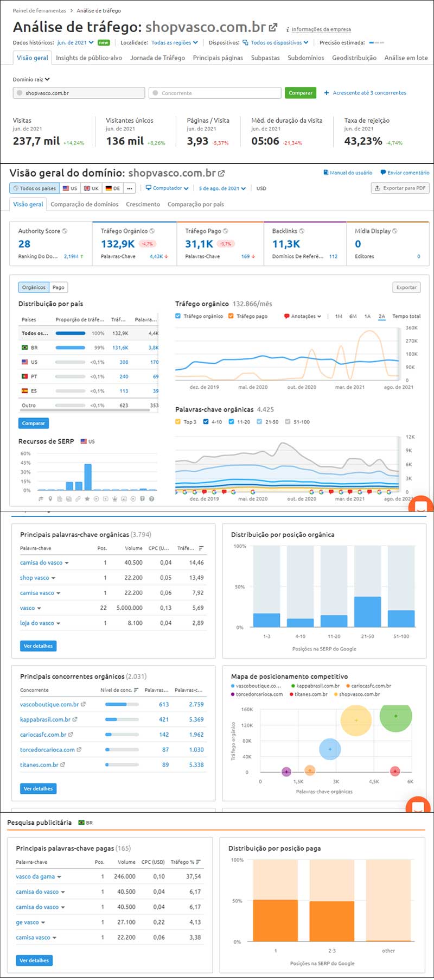
Task: Click the Concorrente input field
Action: 215,93
